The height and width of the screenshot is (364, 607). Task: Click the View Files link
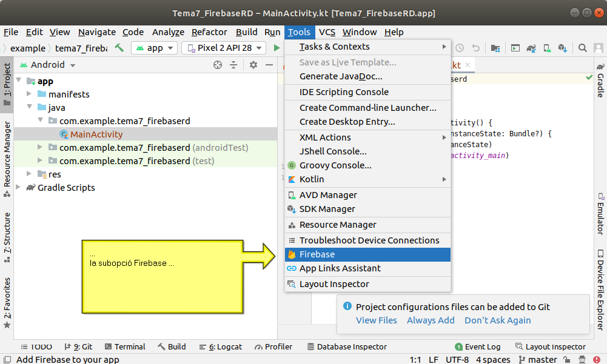(377, 320)
